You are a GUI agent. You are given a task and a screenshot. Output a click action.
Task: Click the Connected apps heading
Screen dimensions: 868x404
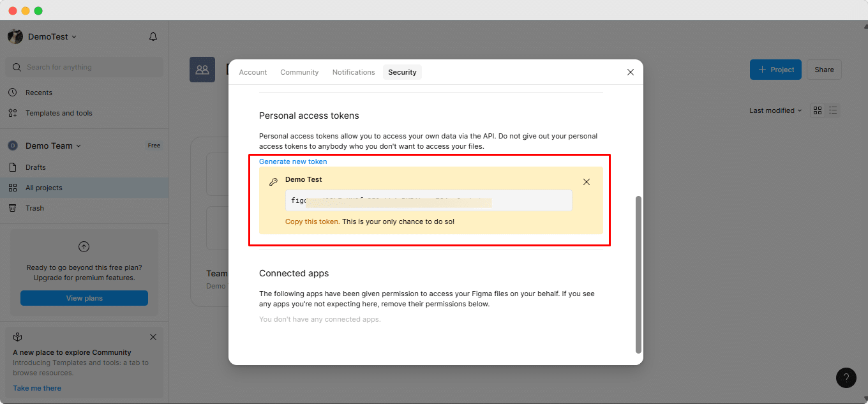294,273
